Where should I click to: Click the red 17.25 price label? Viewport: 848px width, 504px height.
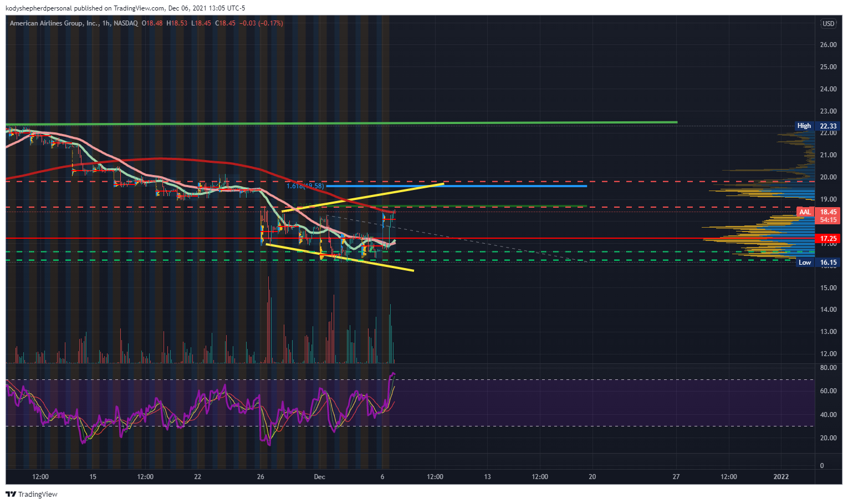(828, 238)
